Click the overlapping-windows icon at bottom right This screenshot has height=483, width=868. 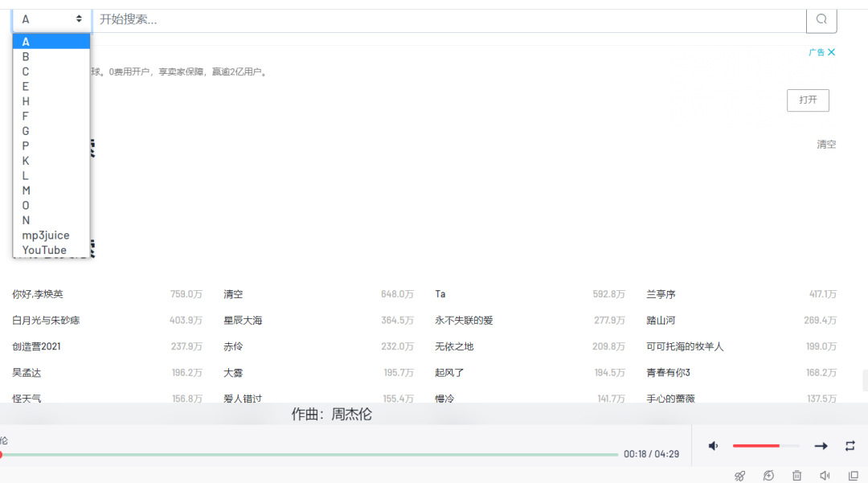tap(852, 475)
